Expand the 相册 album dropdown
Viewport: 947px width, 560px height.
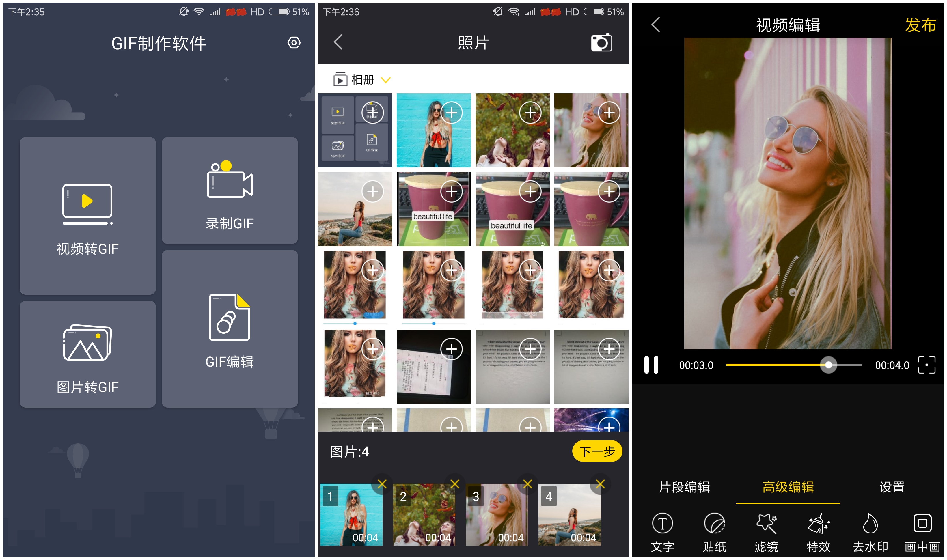[385, 80]
